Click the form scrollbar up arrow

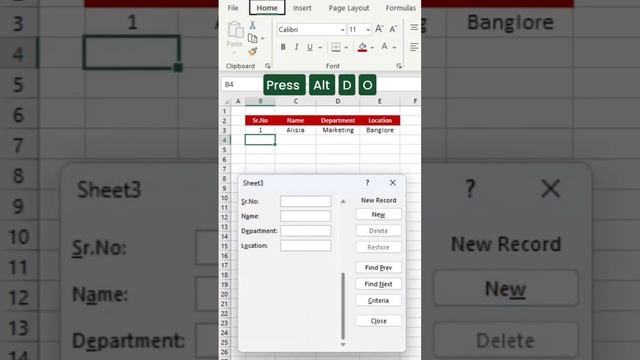pyautogui.click(x=343, y=201)
